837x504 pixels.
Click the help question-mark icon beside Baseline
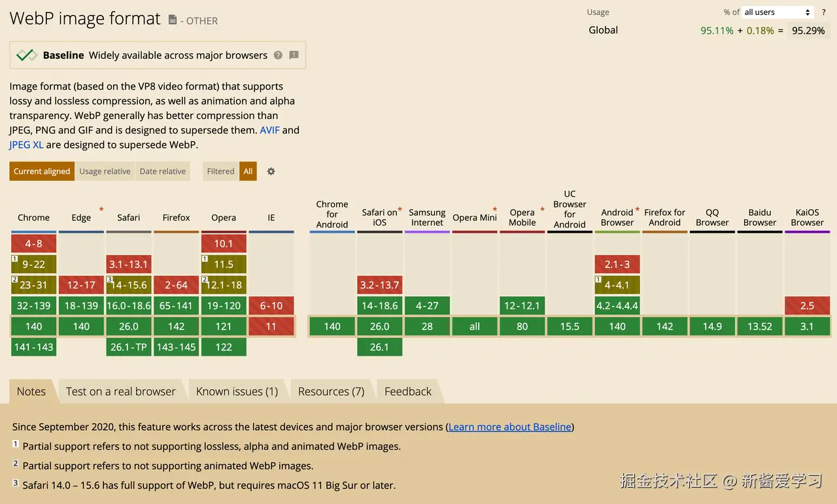tap(278, 56)
